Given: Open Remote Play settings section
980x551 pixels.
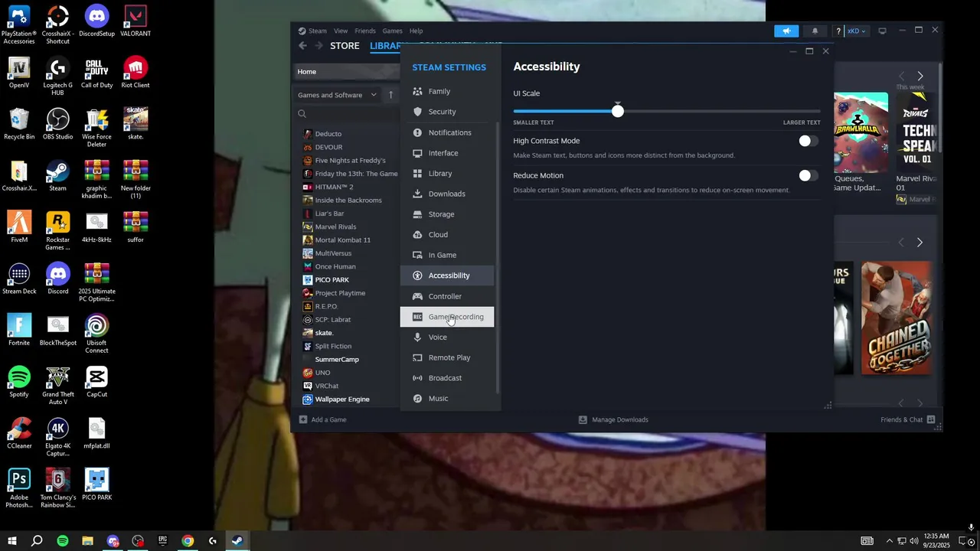Looking at the screenshot, I should [447, 357].
